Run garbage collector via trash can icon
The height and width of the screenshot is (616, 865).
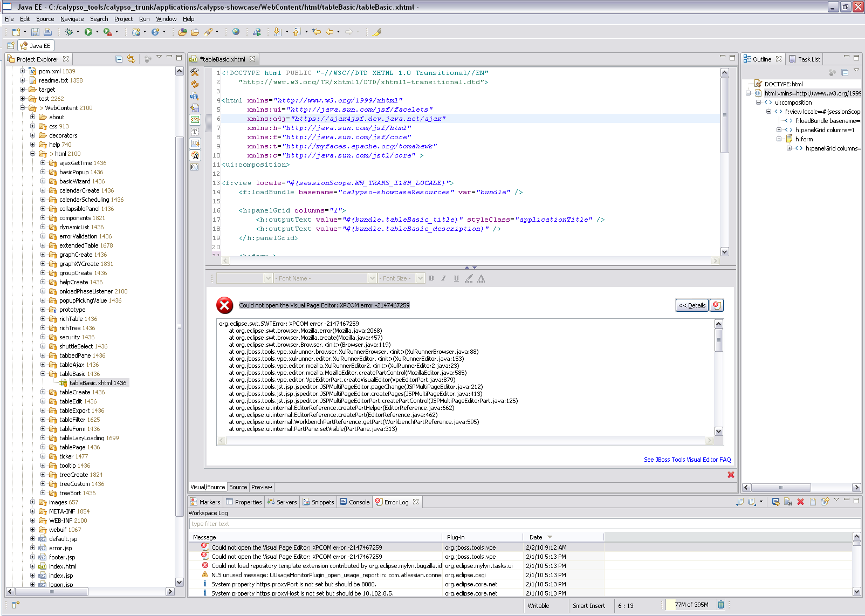coord(721,605)
